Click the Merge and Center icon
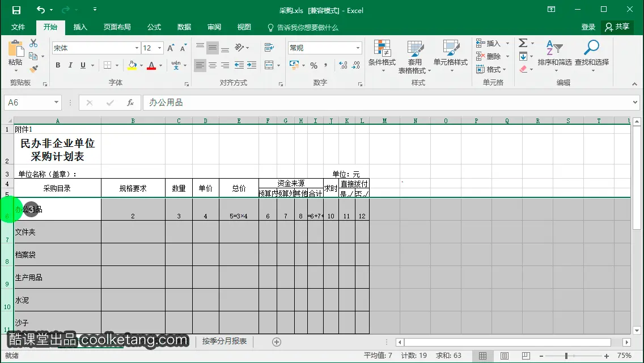The image size is (644, 363). click(x=269, y=65)
